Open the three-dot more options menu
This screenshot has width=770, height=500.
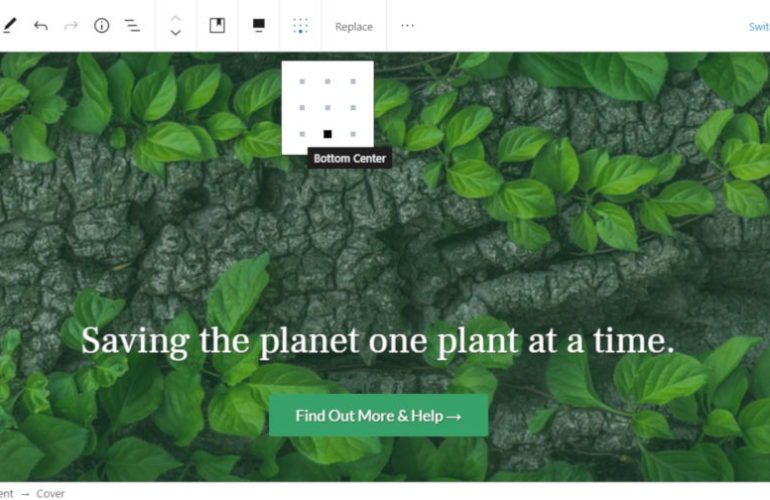[407, 26]
